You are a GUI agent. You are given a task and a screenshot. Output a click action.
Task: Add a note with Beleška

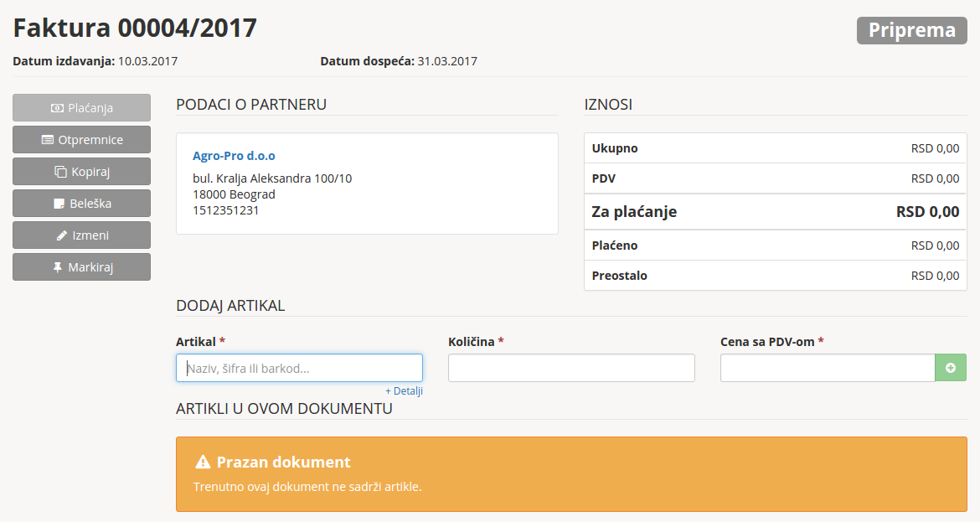tap(81, 204)
